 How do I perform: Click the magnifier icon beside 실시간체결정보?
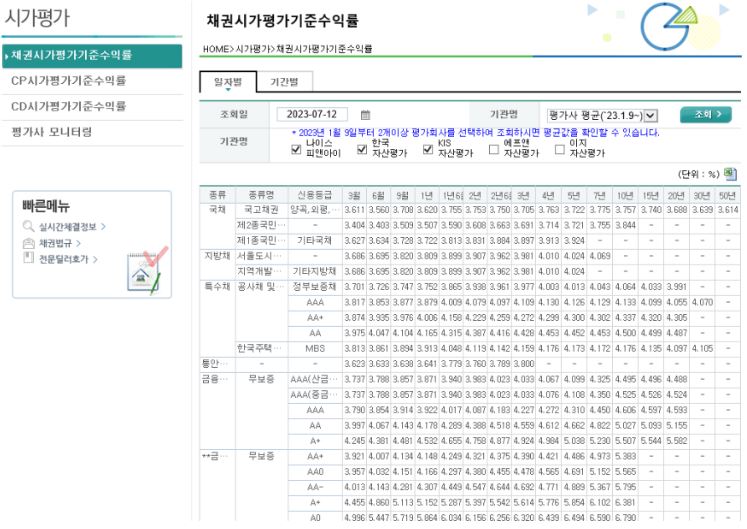click(28, 226)
